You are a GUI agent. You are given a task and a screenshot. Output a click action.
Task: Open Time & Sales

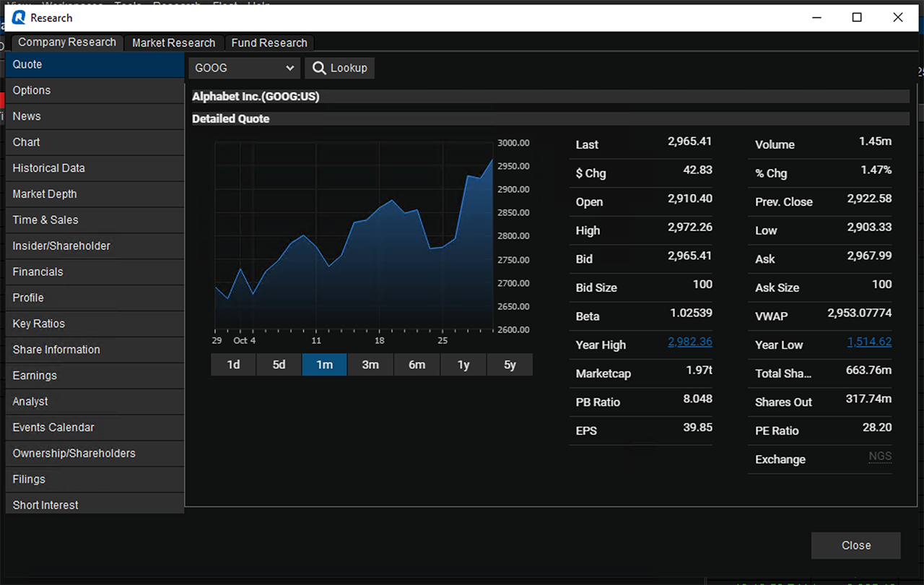click(x=95, y=220)
